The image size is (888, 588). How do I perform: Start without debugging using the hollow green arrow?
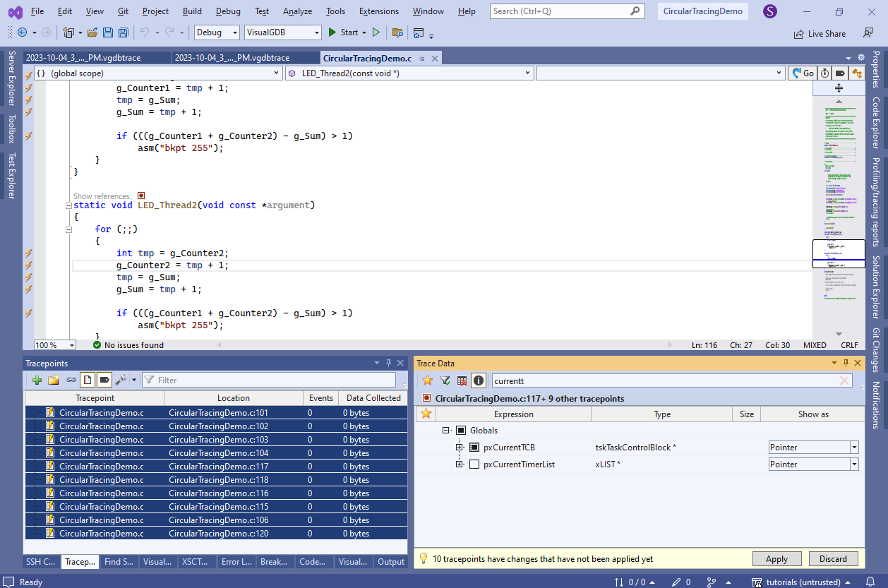tap(376, 32)
